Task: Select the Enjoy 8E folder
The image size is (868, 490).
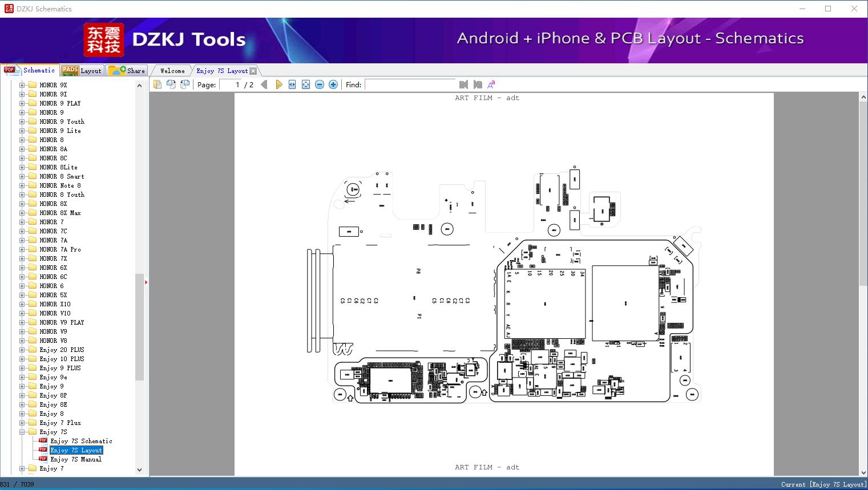Action: [x=53, y=404]
